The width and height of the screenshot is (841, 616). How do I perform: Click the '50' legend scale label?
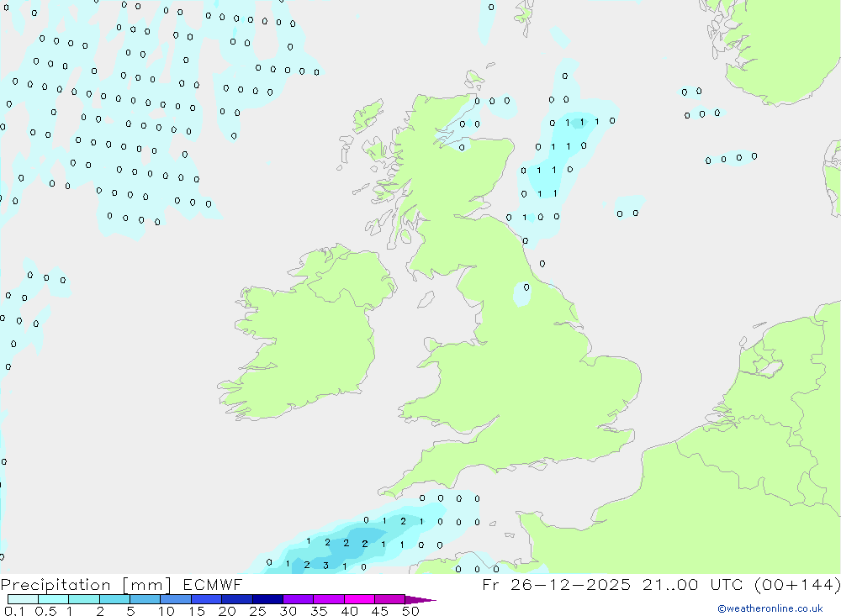tap(411, 611)
